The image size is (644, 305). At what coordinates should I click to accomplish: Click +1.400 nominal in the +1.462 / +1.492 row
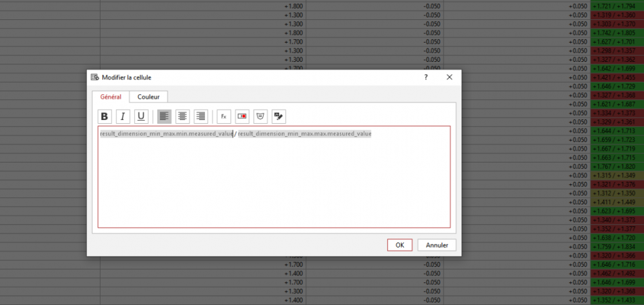pyautogui.click(x=294, y=273)
